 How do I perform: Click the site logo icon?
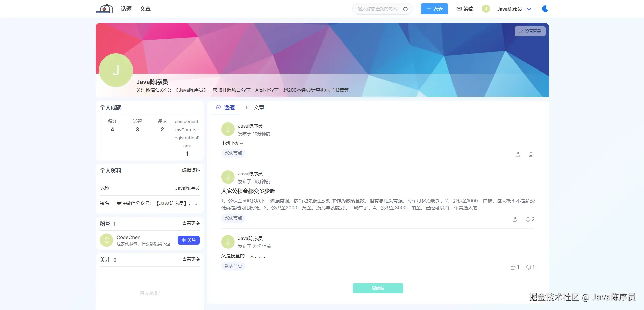(x=105, y=9)
